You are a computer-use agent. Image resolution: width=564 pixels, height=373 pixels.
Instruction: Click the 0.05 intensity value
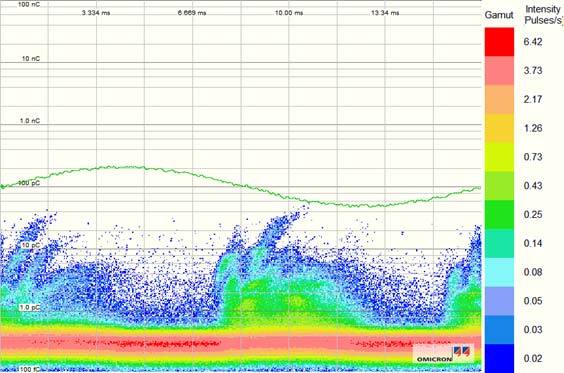[x=533, y=301]
